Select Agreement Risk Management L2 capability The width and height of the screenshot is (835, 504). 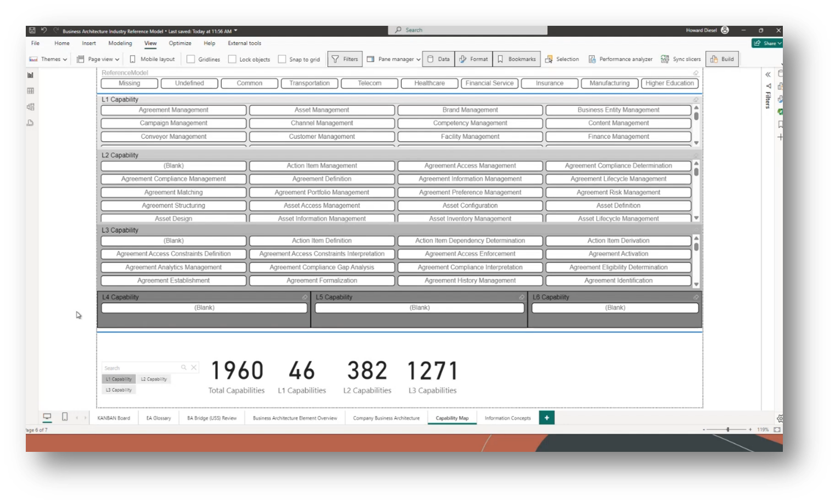pyautogui.click(x=618, y=193)
